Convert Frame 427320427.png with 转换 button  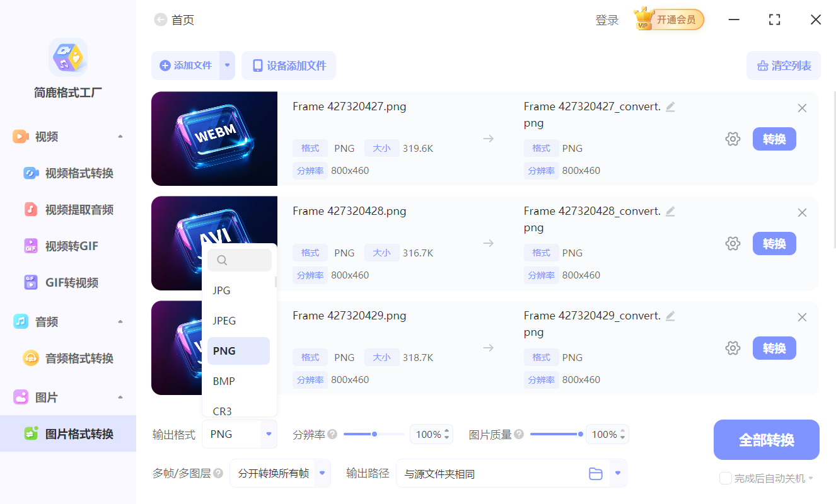coord(774,139)
